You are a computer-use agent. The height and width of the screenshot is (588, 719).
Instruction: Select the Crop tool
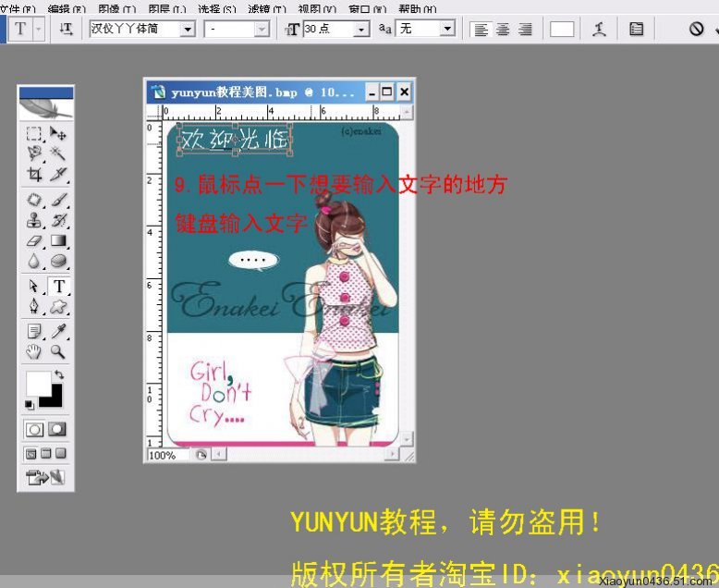point(34,174)
